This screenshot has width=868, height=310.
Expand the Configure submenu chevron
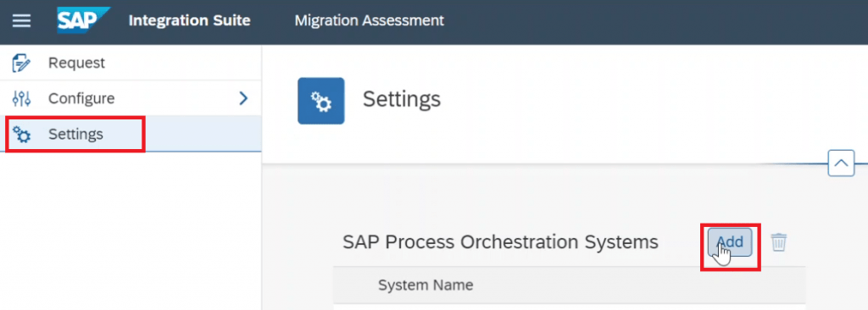(x=243, y=98)
